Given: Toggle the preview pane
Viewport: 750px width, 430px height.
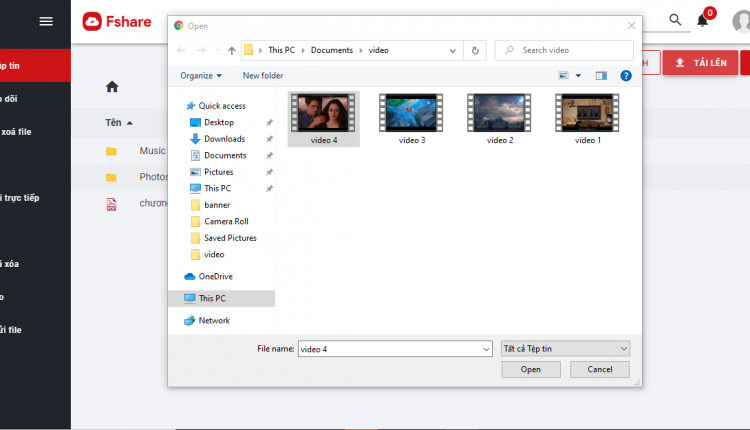Looking at the screenshot, I should click(x=601, y=76).
